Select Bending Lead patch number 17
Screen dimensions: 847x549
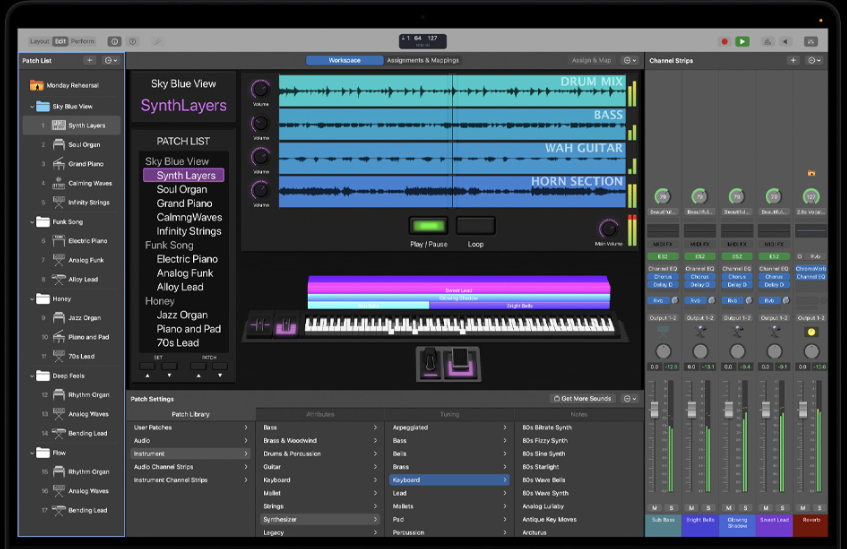coord(71,510)
